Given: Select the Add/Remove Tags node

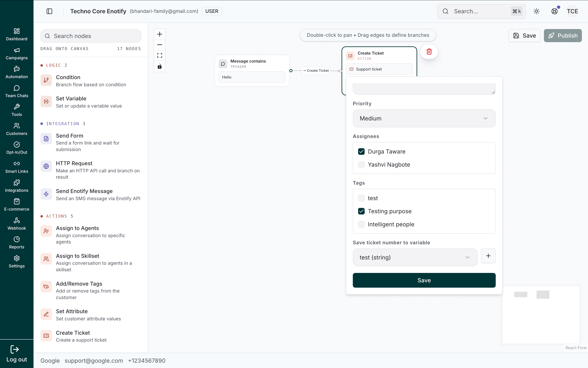Looking at the screenshot, I should click(x=91, y=290).
